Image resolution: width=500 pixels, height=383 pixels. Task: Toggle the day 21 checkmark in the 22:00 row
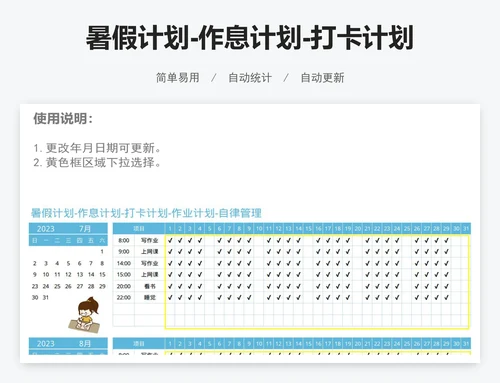[x=367, y=297]
